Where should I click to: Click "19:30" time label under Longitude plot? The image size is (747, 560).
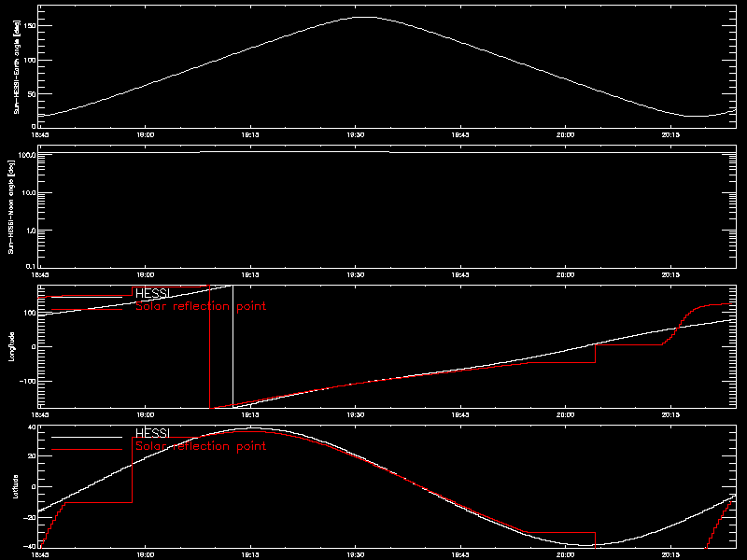356,414
